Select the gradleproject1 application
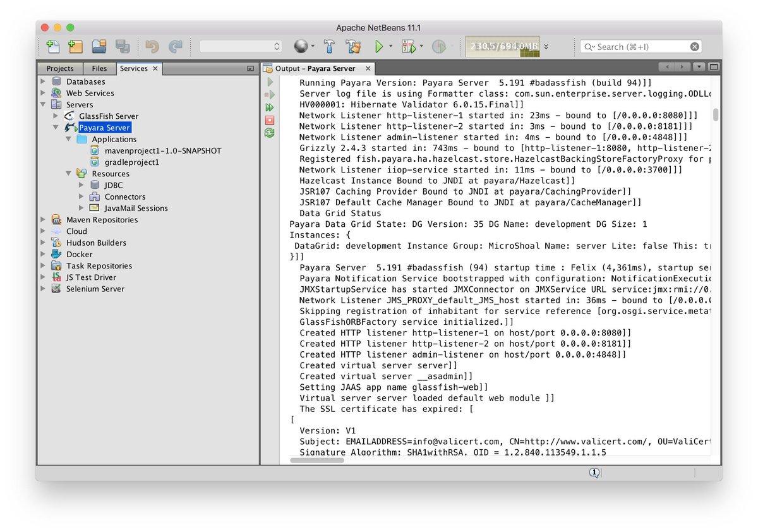Image resolution: width=758 pixels, height=532 pixels. tap(131, 162)
